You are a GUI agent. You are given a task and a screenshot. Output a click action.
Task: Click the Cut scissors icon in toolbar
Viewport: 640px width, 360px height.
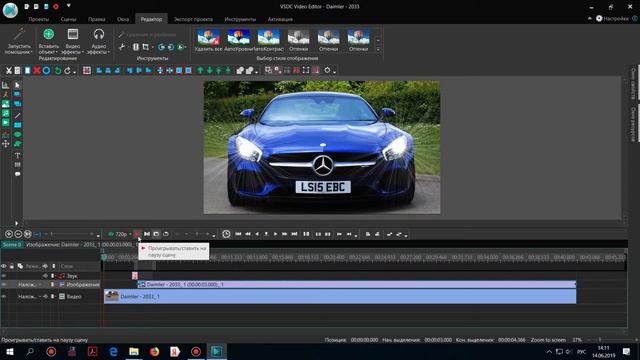[x=8, y=71]
